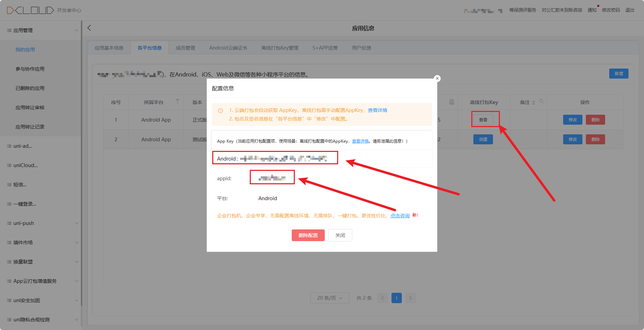Click the search icon in 备注 column
The image size is (644, 330).
click(x=541, y=101)
